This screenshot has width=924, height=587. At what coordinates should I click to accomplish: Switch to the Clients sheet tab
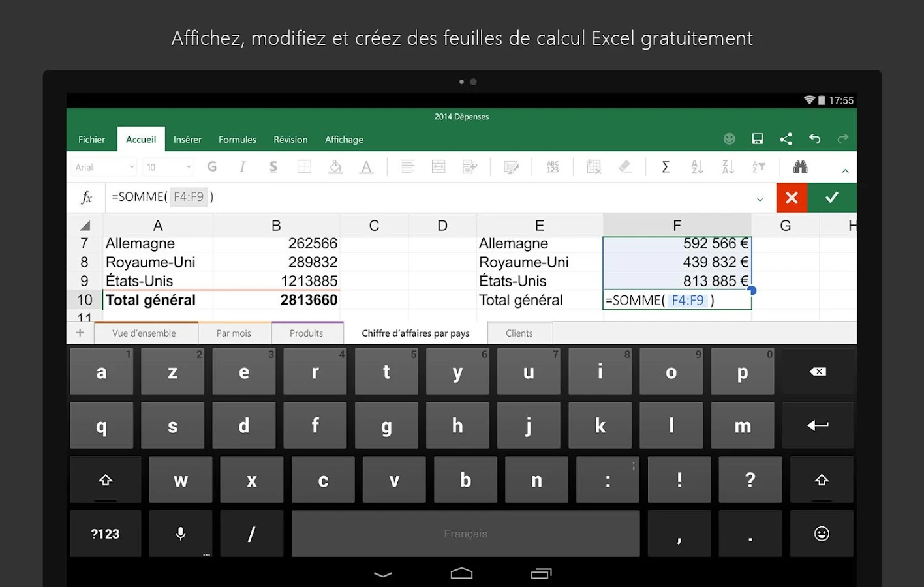click(x=519, y=333)
